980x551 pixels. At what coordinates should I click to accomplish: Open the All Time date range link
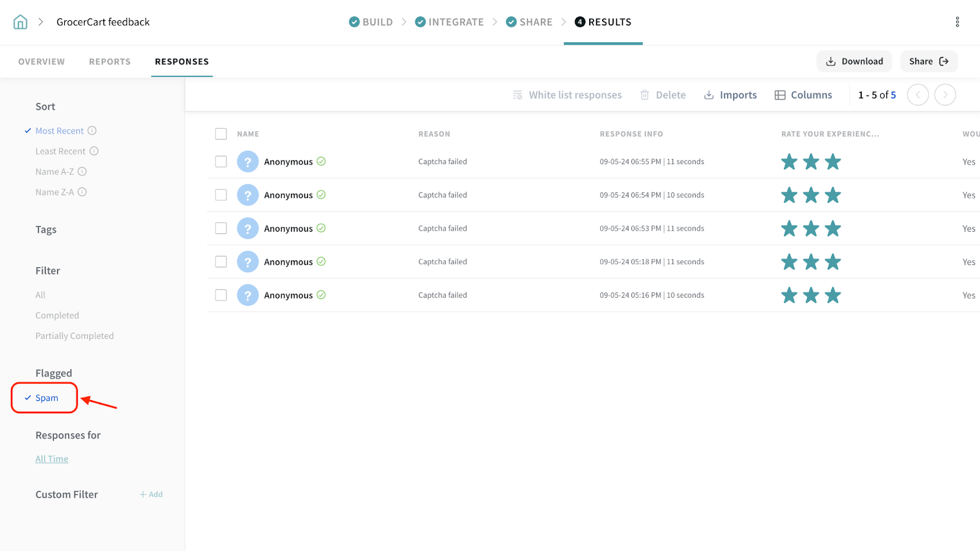click(x=52, y=459)
